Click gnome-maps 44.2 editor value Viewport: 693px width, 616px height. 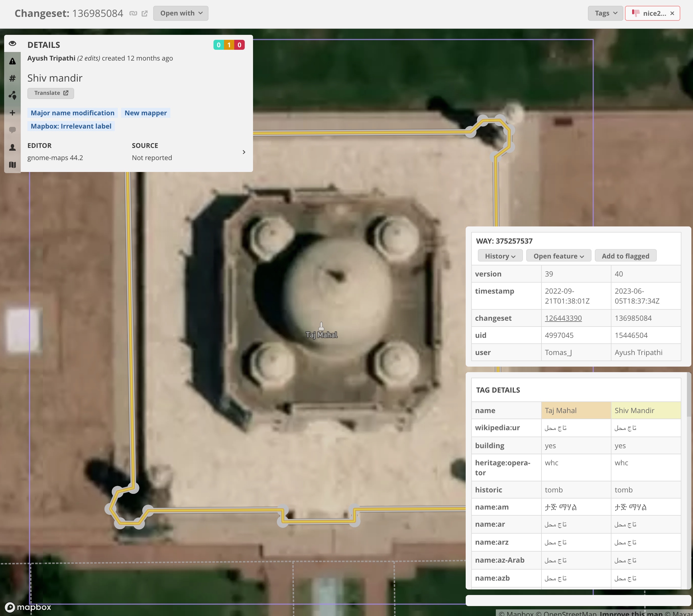tap(55, 158)
